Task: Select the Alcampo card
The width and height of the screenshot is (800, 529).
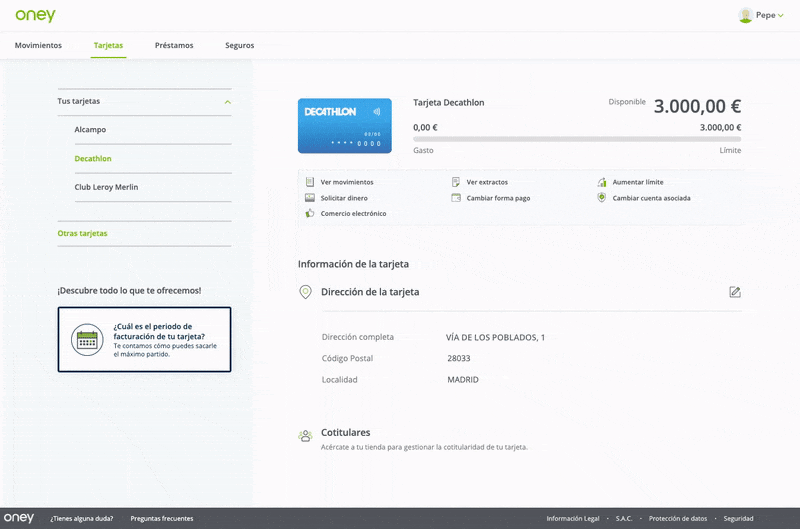Action: [90, 130]
